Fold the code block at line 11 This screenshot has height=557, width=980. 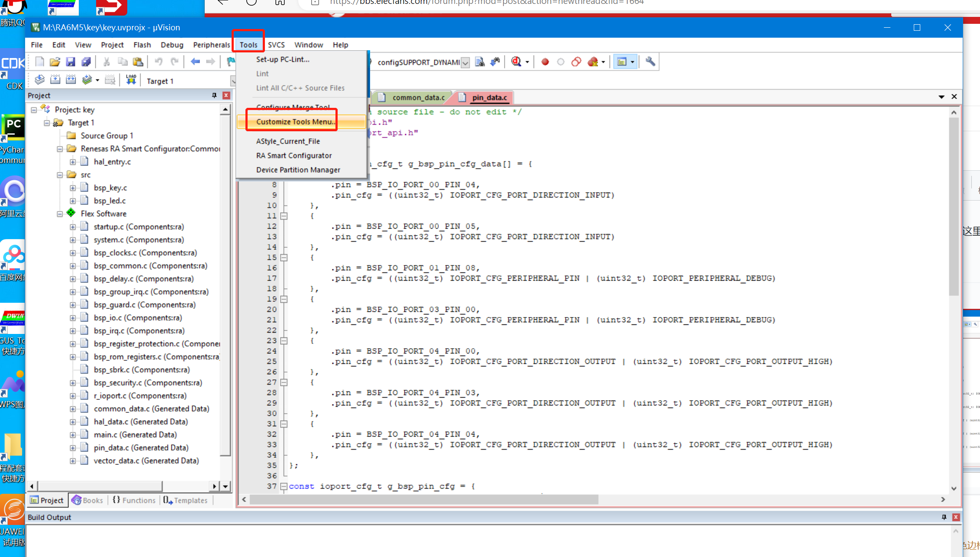[x=284, y=216]
